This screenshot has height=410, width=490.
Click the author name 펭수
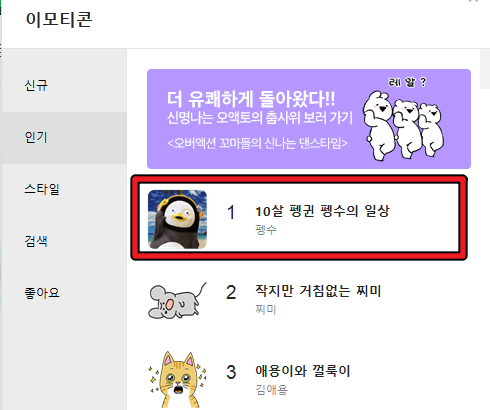[266, 229]
